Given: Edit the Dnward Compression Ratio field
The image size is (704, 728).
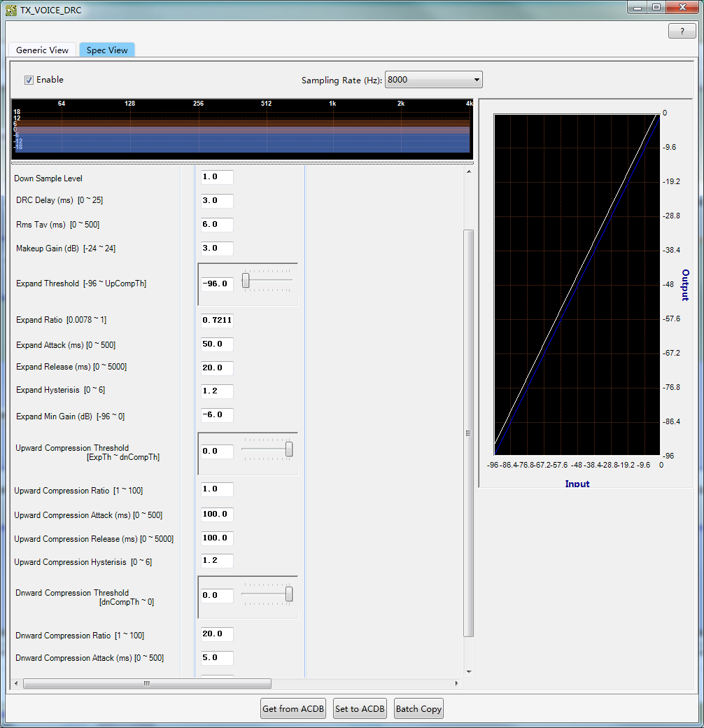Looking at the screenshot, I should [217, 633].
